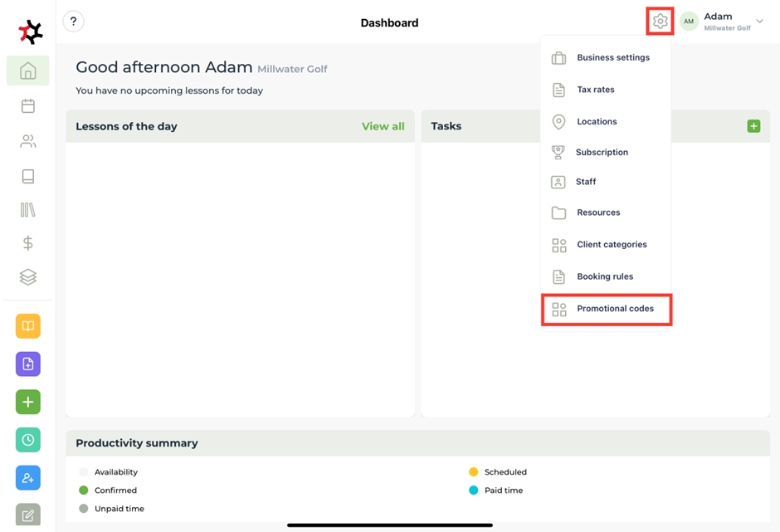Go to the home dashboard icon
Screen dimensions: 780x532
point(28,71)
